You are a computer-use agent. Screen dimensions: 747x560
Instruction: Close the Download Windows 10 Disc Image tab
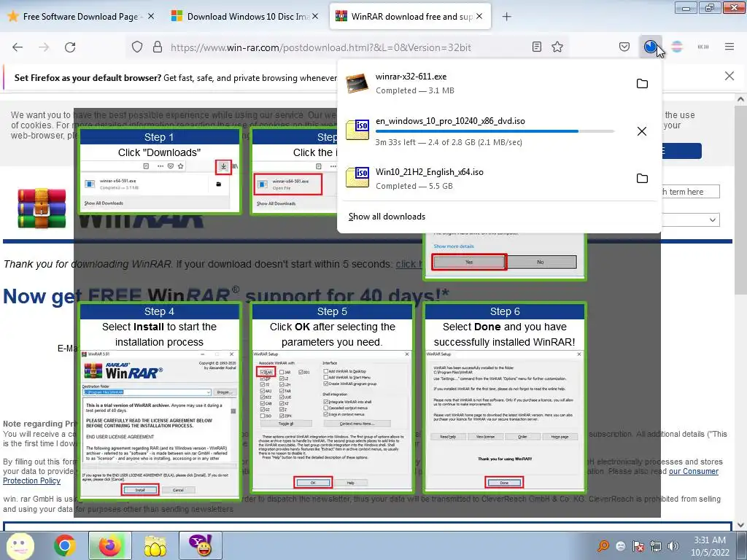pos(315,16)
